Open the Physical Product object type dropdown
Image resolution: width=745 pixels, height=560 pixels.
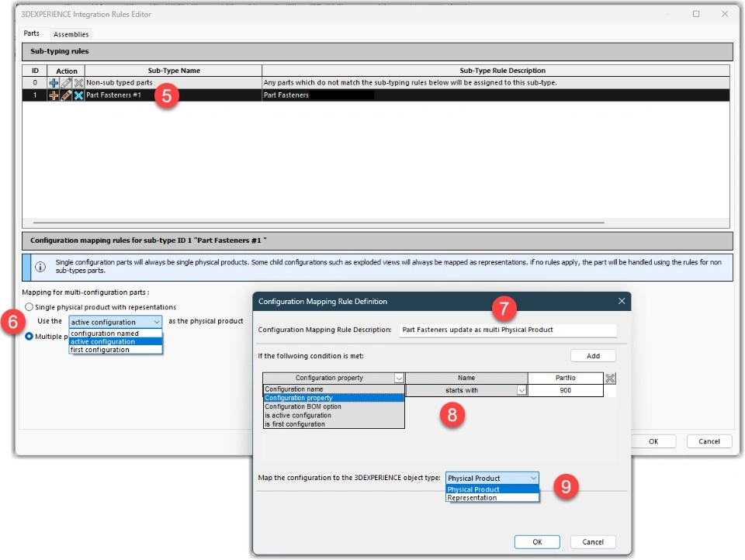[492, 479]
